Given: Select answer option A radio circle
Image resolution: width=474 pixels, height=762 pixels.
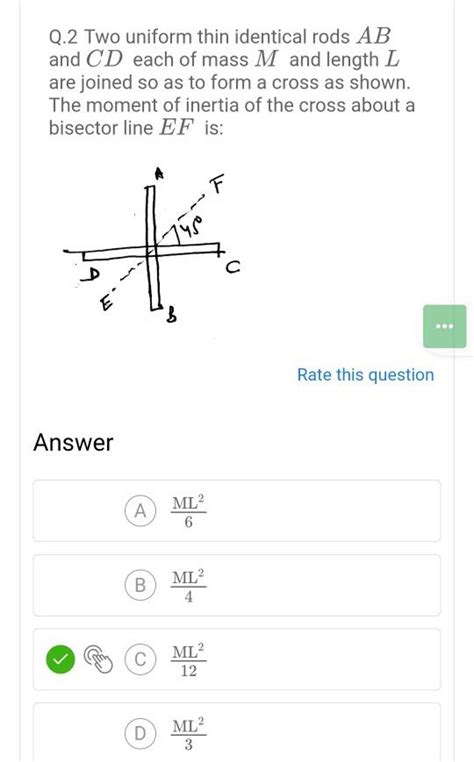Looking at the screenshot, I should [140, 511].
